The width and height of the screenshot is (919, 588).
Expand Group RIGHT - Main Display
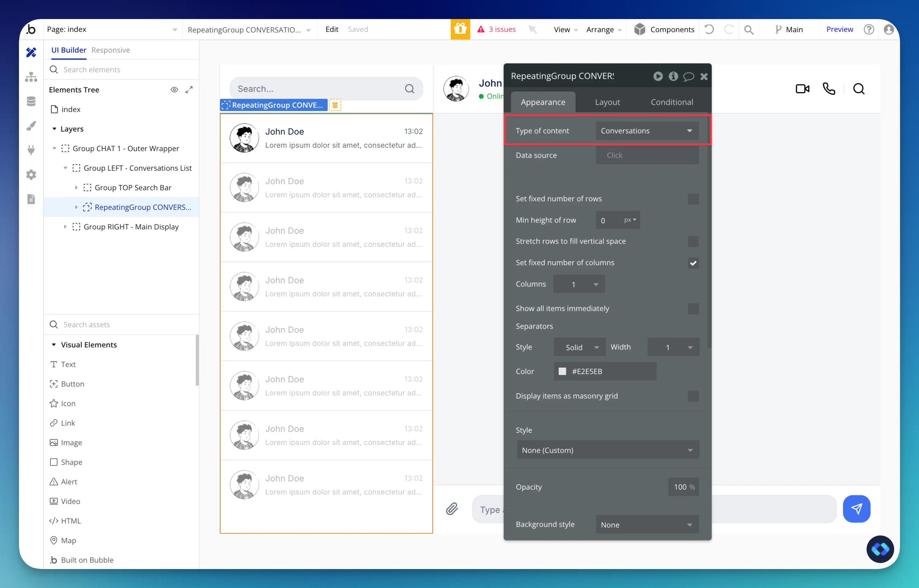tap(65, 227)
